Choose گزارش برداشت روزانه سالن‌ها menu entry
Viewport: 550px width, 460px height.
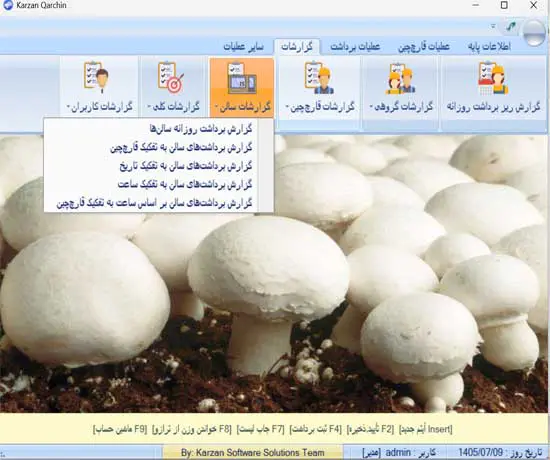point(201,129)
